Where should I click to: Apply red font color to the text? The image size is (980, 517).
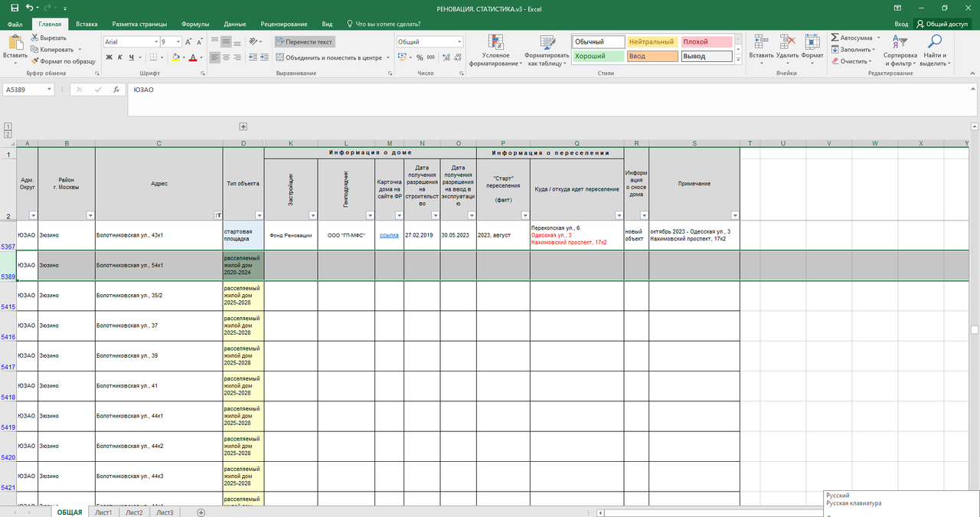pos(192,57)
